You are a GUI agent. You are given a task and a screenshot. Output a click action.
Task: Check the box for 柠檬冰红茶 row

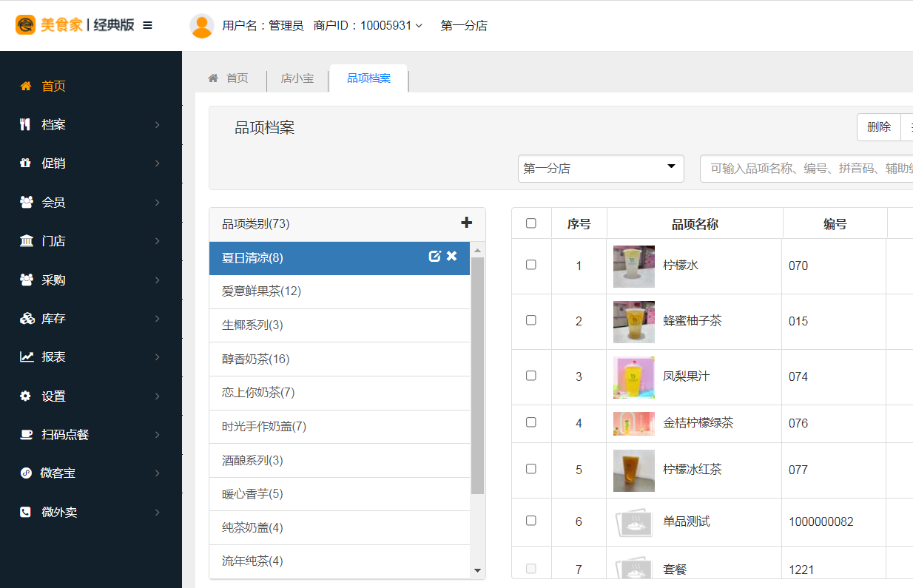[530, 469]
